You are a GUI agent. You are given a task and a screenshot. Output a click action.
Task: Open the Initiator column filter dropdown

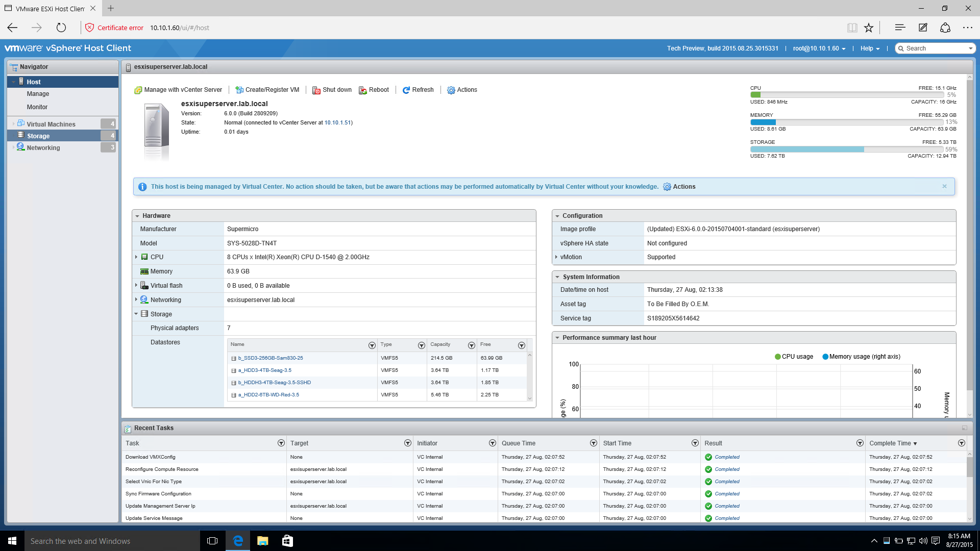492,443
